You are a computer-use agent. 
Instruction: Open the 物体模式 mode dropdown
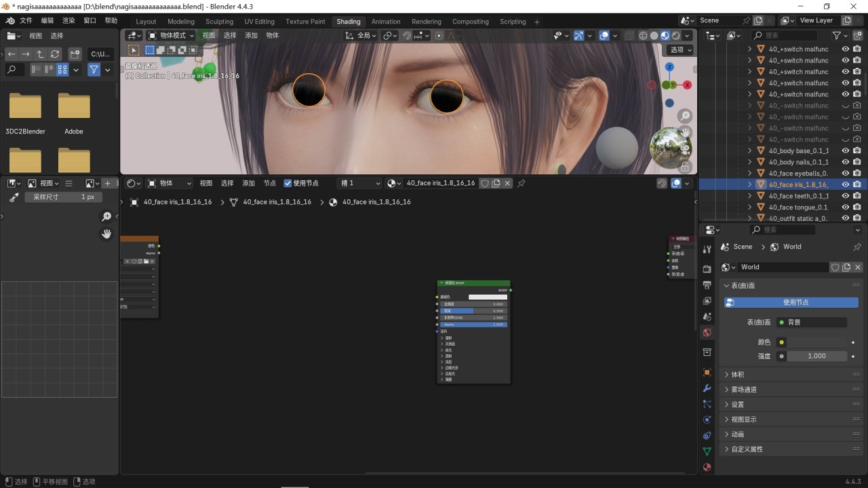click(x=171, y=35)
